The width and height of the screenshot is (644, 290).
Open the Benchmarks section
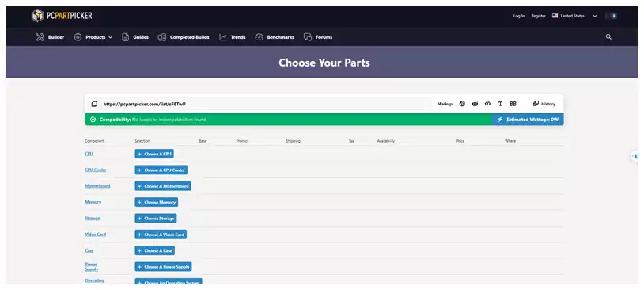tap(275, 37)
